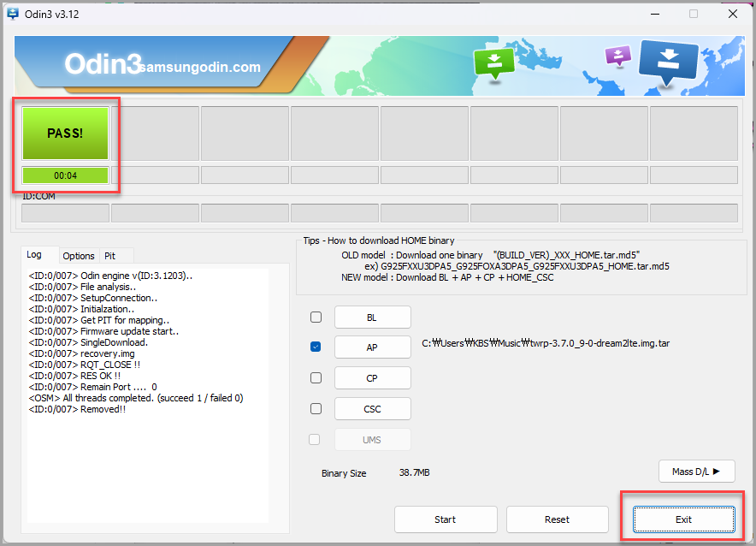Exit Odin3 with the Exit button
756x546 pixels.
point(683,519)
